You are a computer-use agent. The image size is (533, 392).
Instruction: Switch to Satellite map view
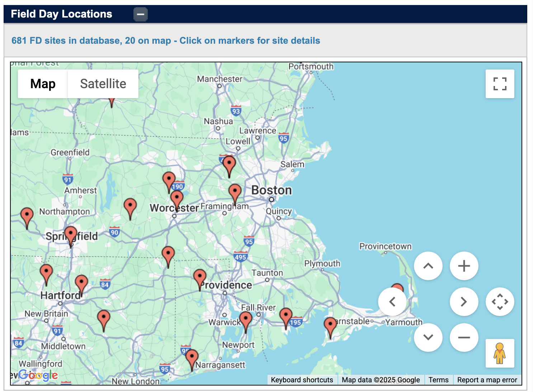pos(103,84)
